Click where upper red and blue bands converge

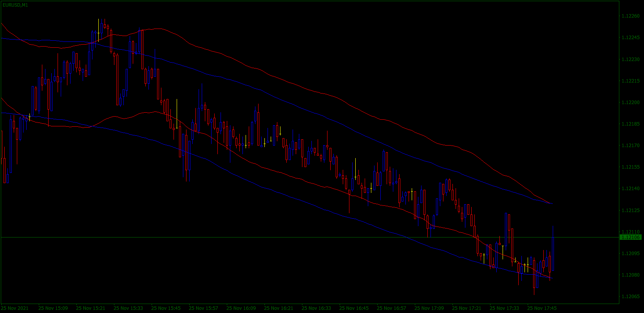click(551, 203)
